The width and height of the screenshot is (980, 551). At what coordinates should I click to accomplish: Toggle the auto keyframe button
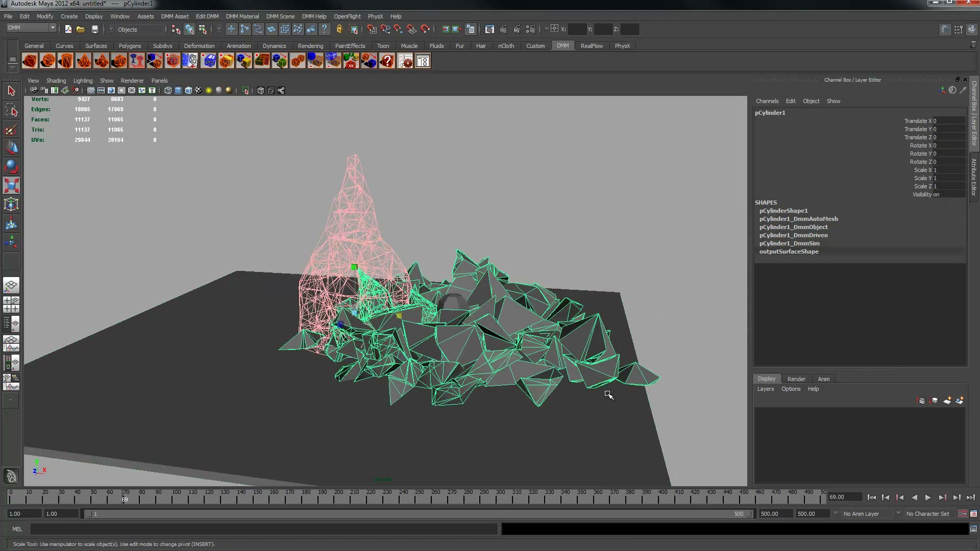coord(962,514)
